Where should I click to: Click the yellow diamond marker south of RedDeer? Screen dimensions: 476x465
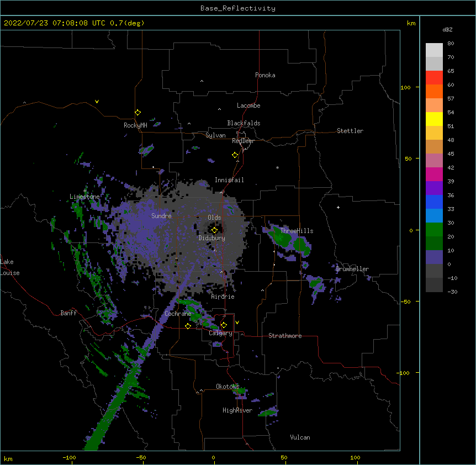click(235, 155)
